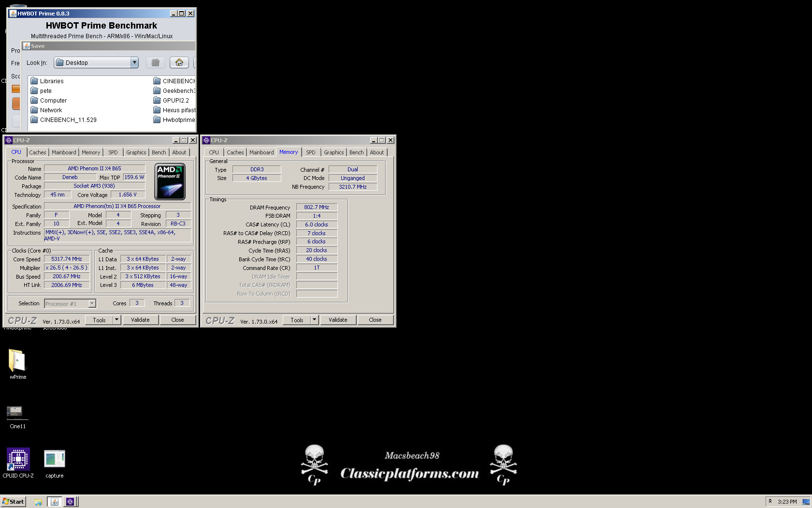This screenshot has width=812, height=508.
Task: Open Tools dropdown arrow in Memory CPU-Z window
Action: 314,320
